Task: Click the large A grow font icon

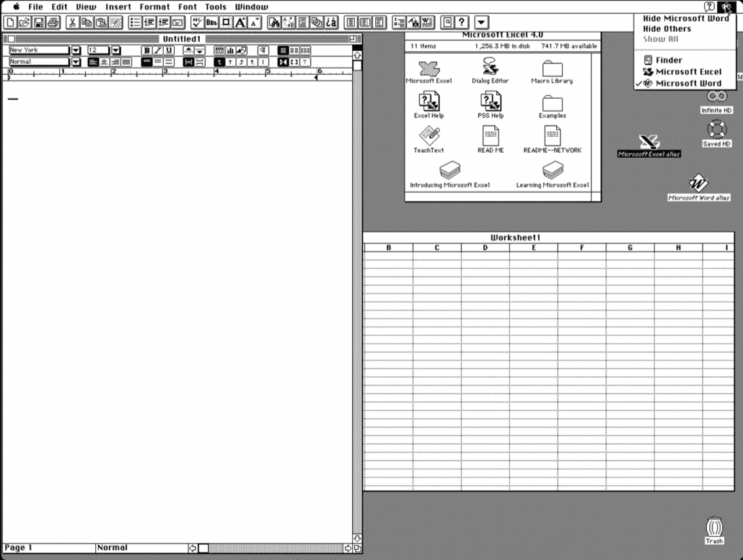Action: [240, 22]
